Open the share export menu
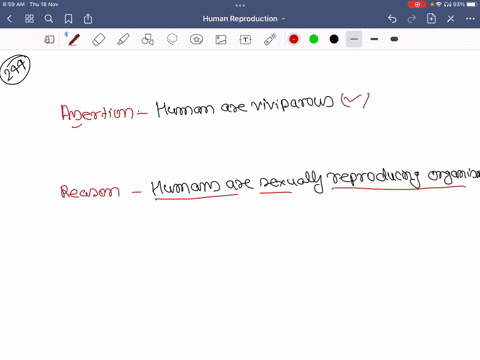This screenshot has width=480, height=360. pyautogui.click(x=88, y=19)
